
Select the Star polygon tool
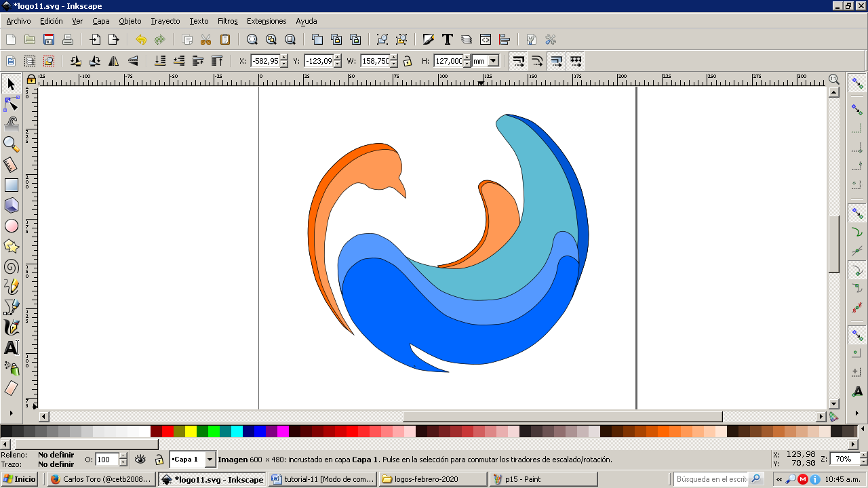pos(11,246)
